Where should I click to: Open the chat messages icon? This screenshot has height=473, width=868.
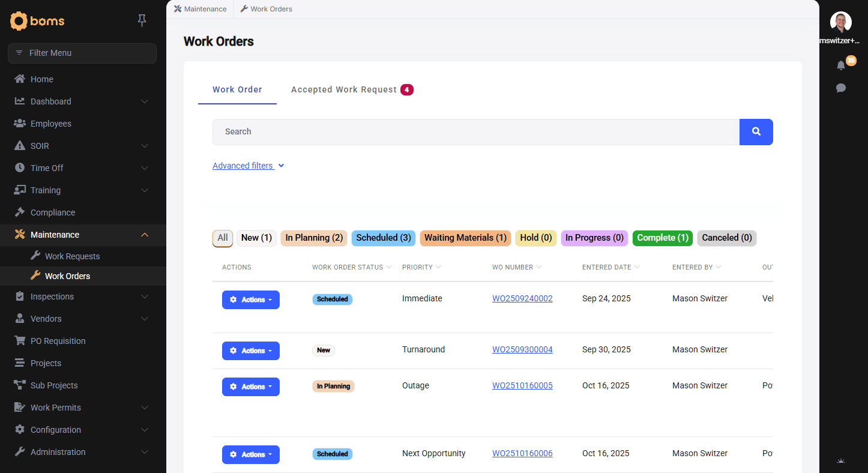click(840, 88)
